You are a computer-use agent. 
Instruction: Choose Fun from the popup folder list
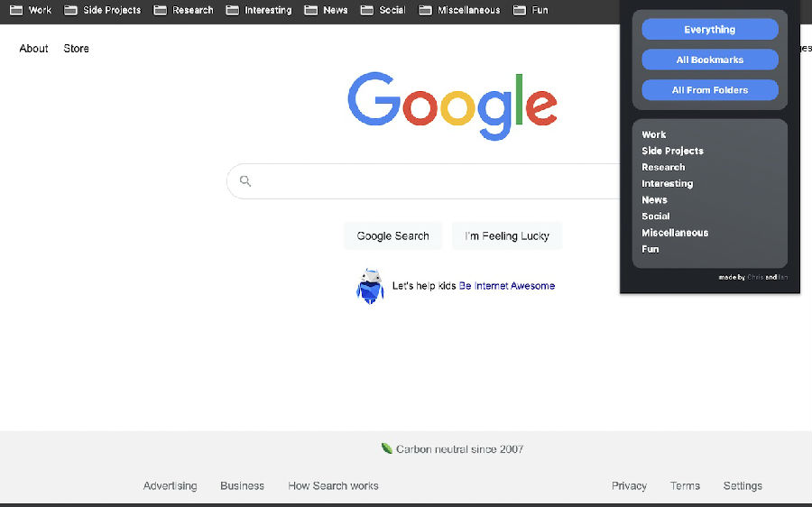coord(650,249)
